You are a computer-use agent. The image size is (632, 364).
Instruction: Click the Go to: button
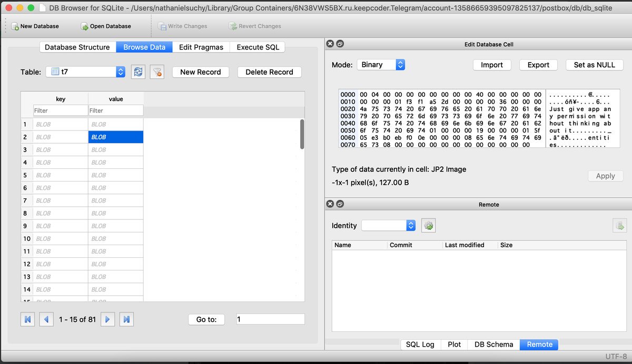(x=206, y=319)
